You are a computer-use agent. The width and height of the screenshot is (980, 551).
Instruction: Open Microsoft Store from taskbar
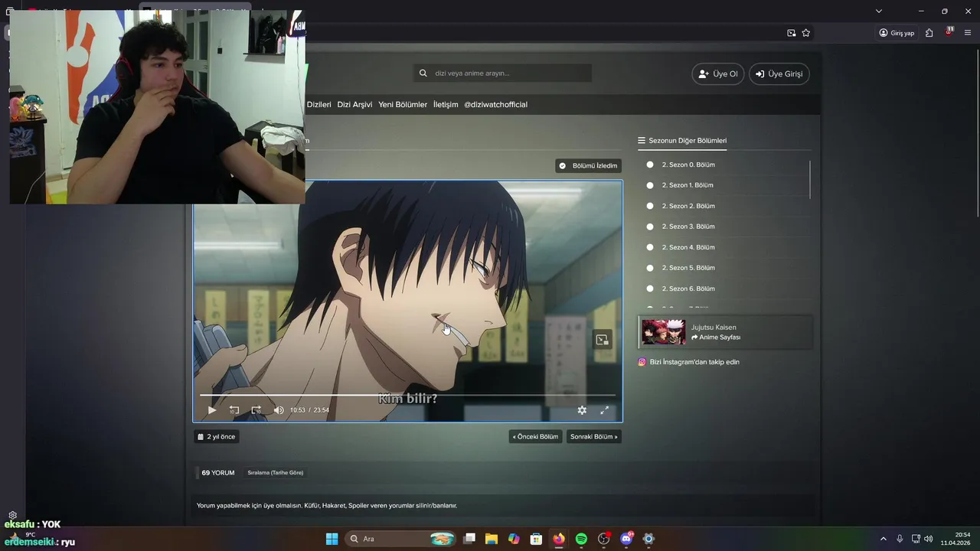[537, 539]
